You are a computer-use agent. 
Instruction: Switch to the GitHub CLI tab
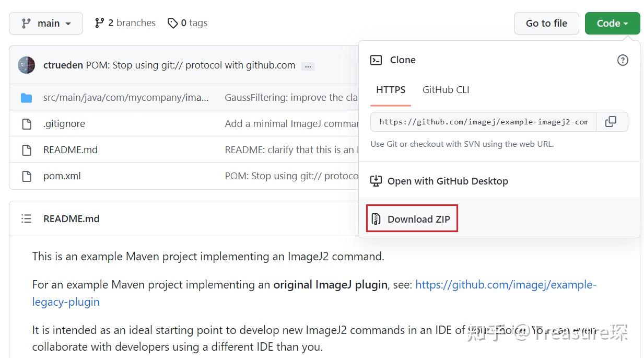tap(446, 90)
